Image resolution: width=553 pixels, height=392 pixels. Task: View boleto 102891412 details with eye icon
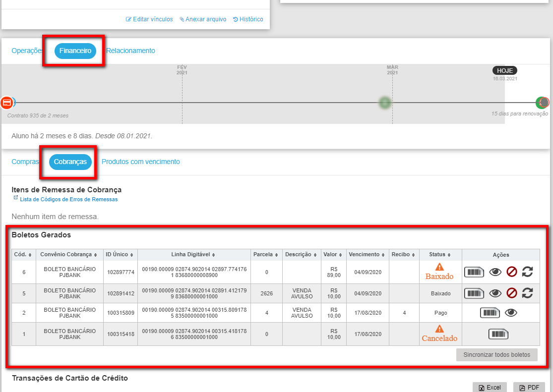[x=495, y=293]
